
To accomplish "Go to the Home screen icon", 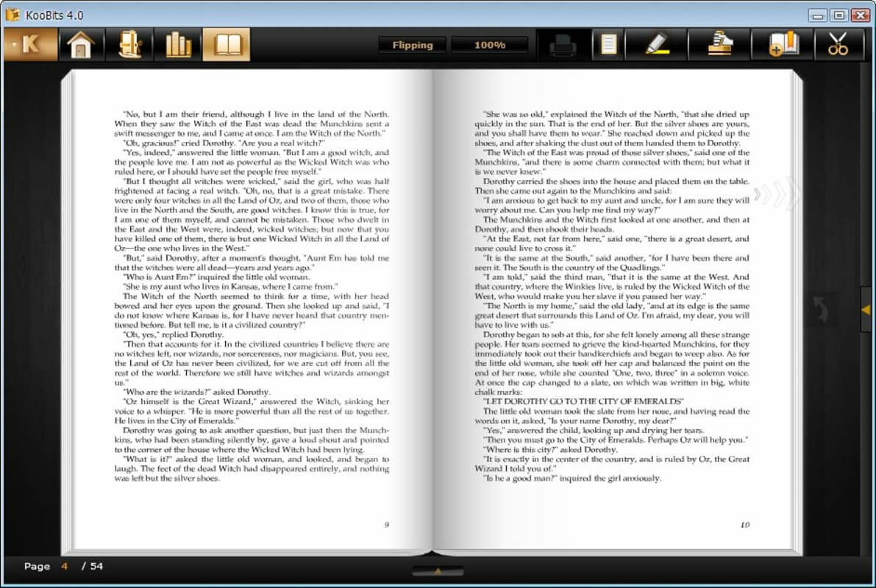I will point(80,45).
